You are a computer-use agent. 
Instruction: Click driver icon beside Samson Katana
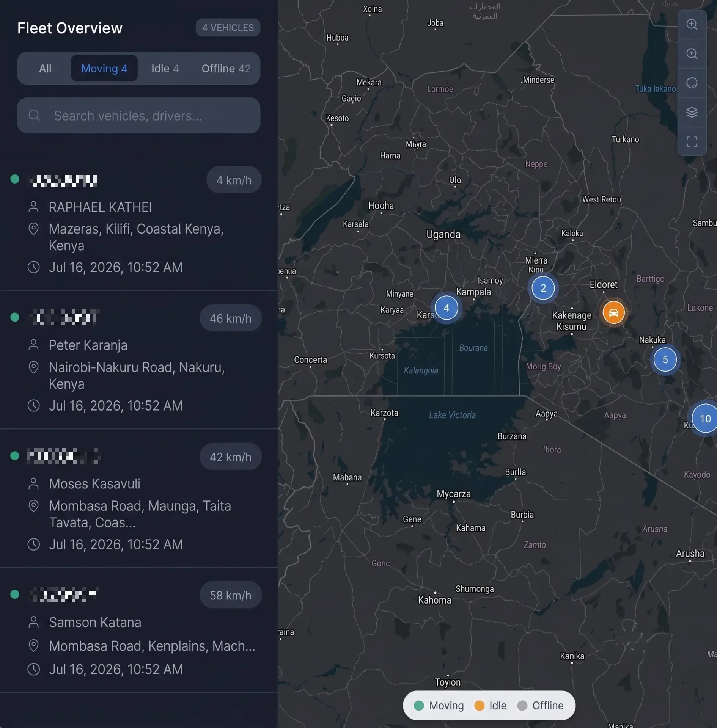pyautogui.click(x=34, y=622)
